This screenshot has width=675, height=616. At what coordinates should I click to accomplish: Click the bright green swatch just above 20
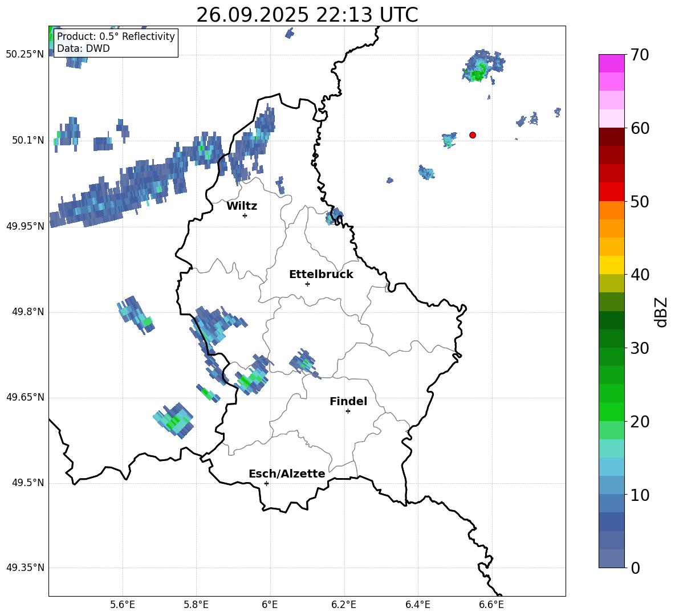(612, 412)
